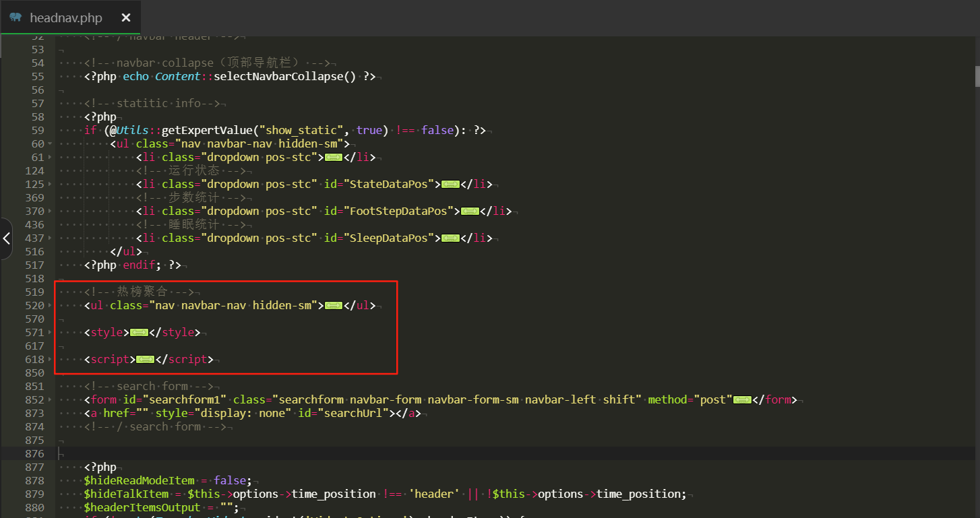Image resolution: width=980 pixels, height=518 pixels.
Task: Click fold marker in SleepDataPos list item
Action: click(450, 238)
